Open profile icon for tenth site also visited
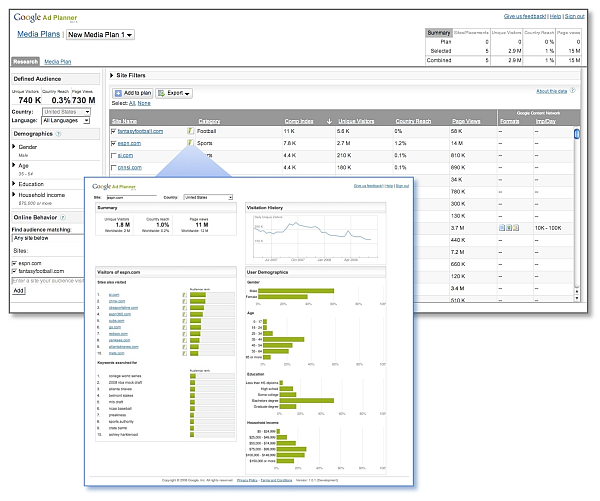 184,353
